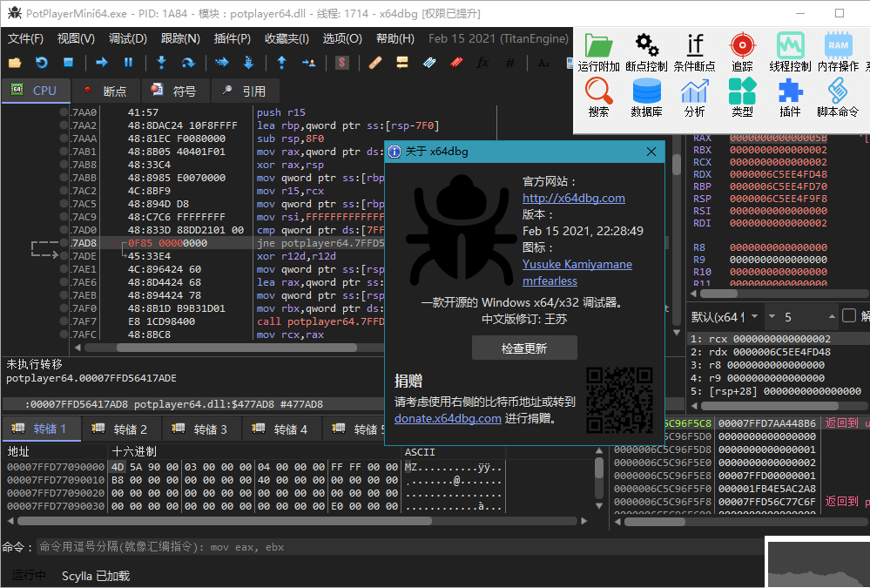Launch the 搜索 search tool
Screen dimensions: 870x588
601,98
